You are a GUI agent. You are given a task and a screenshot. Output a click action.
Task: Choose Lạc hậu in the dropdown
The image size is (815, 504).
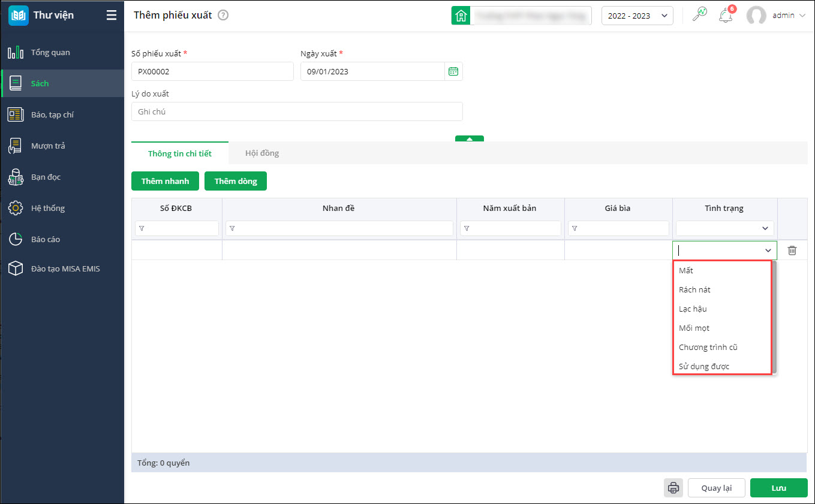click(722, 309)
